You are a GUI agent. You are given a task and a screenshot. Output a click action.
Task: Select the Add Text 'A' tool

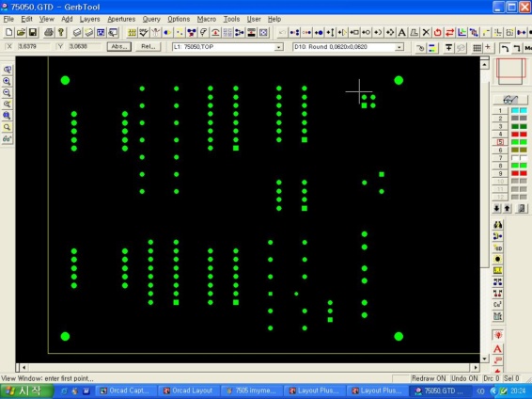[402, 33]
